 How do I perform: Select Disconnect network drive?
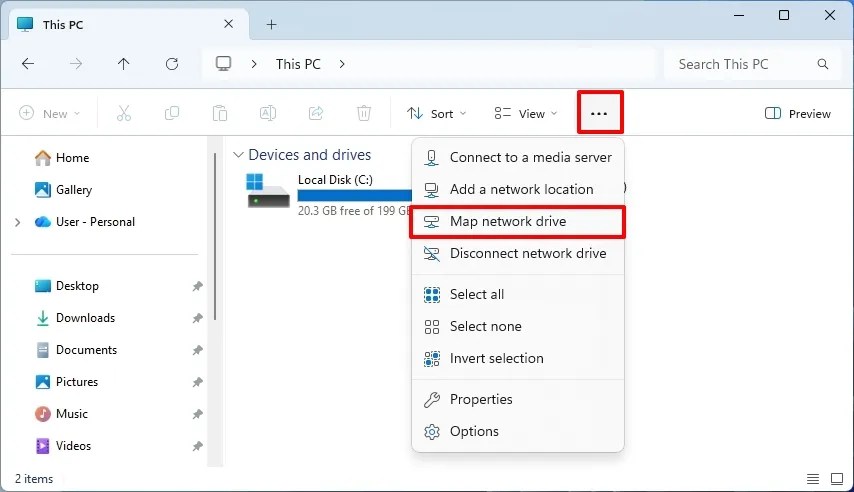pyautogui.click(x=518, y=253)
